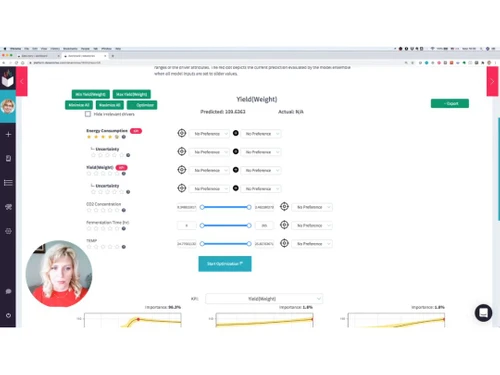Click the green Optimizer button
The image size is (500, 375).
142,105
